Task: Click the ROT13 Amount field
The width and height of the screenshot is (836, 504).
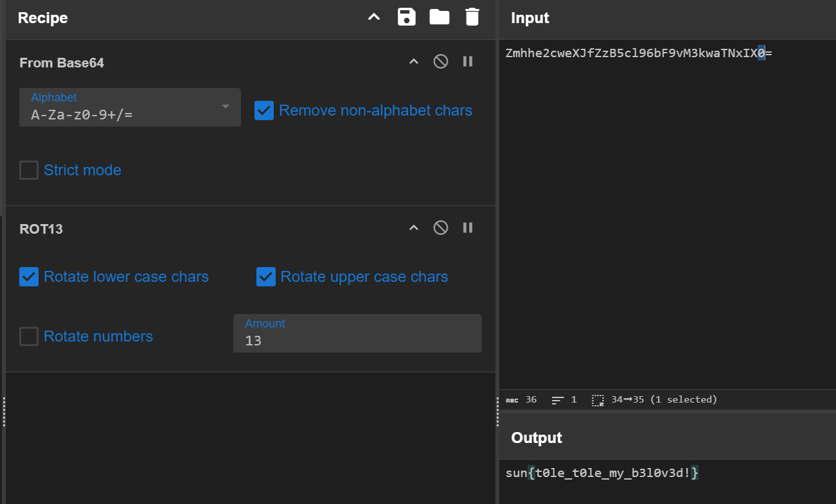Action: tap(357, 340)
